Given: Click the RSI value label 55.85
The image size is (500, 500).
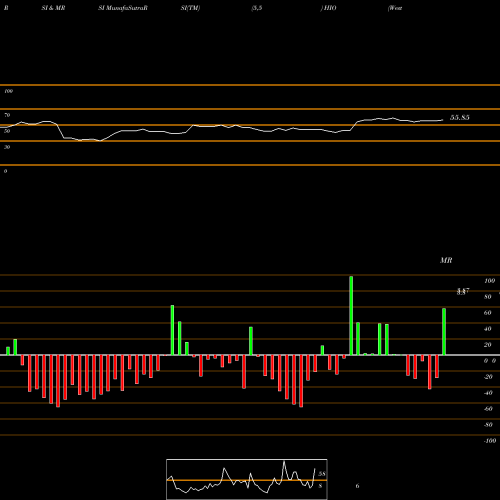Looking at the screenshot, I should click(x=460, y=117).
